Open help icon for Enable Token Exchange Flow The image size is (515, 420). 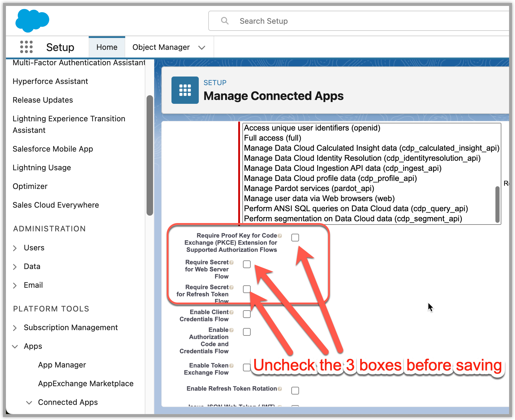tap(231, 366)
